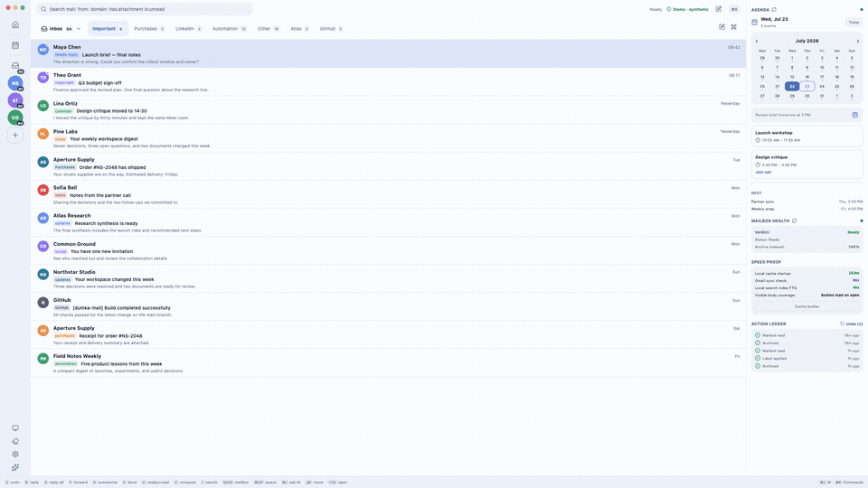868x488 pixels.
Task: Select July 23 in the calendar
Action: 807,87
